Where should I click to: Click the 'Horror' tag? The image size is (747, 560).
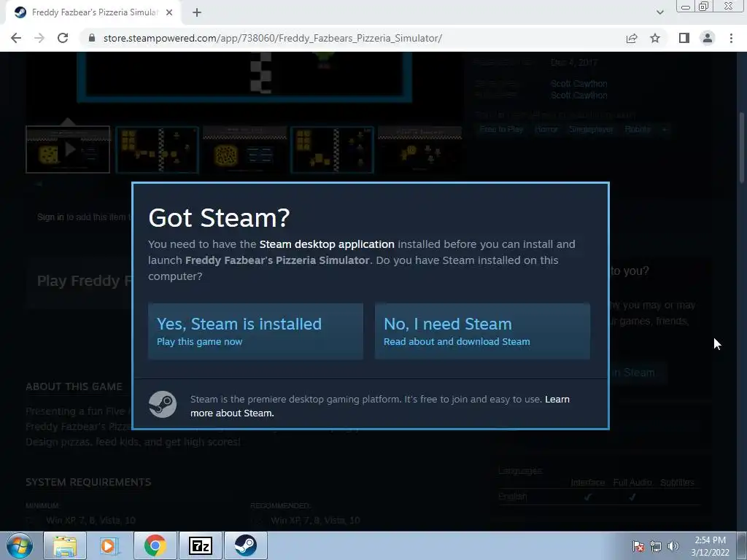pos(546,129)
